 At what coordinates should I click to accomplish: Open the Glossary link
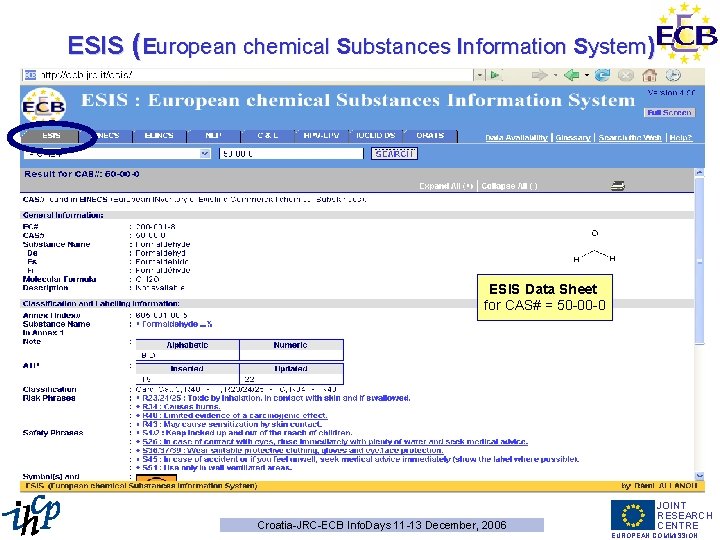coord(573,137)
